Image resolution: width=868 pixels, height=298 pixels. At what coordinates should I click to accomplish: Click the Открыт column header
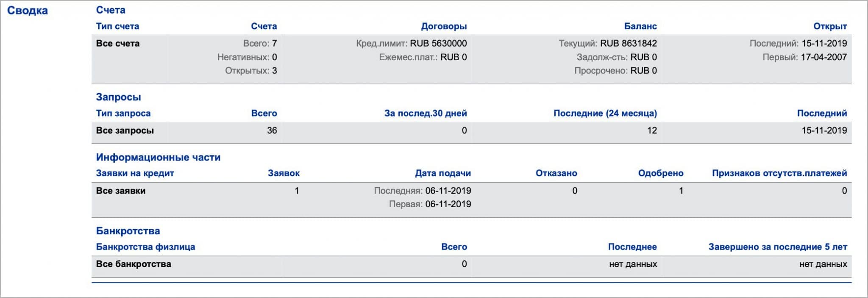830,26
